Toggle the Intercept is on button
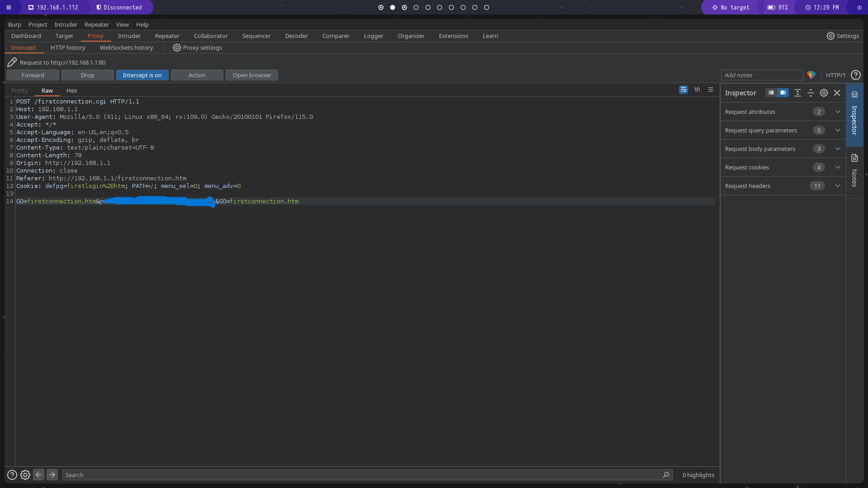This screenshot has height=488, width=868. [x=142, y=75]
